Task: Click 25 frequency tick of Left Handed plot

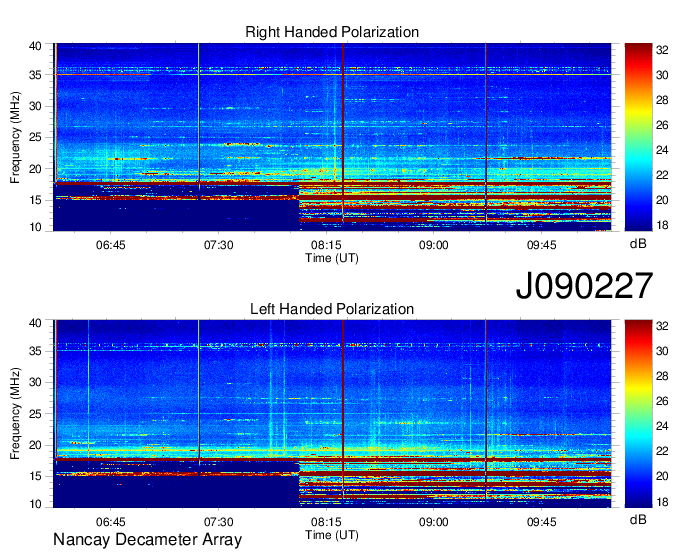Action: tap(35, 414)
